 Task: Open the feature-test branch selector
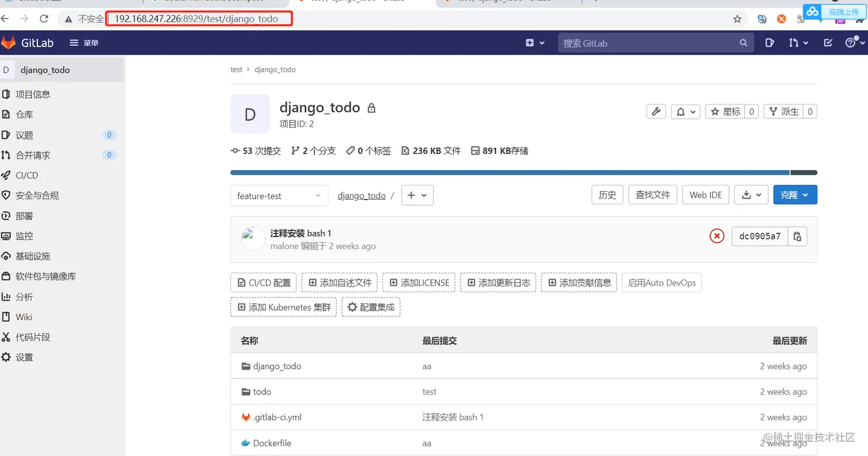pyautogui.click(x=279, y=195)
